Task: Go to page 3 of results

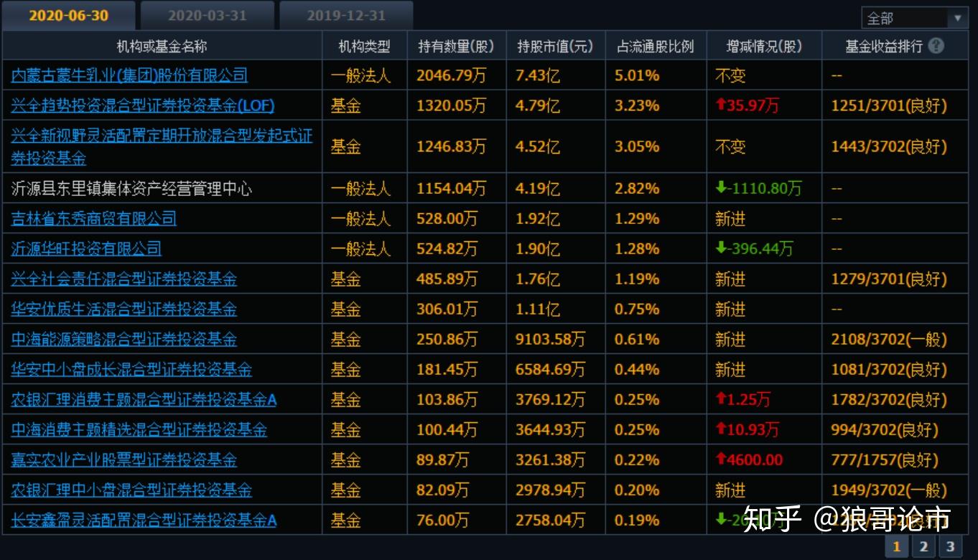Action: (x=950, y=546)
